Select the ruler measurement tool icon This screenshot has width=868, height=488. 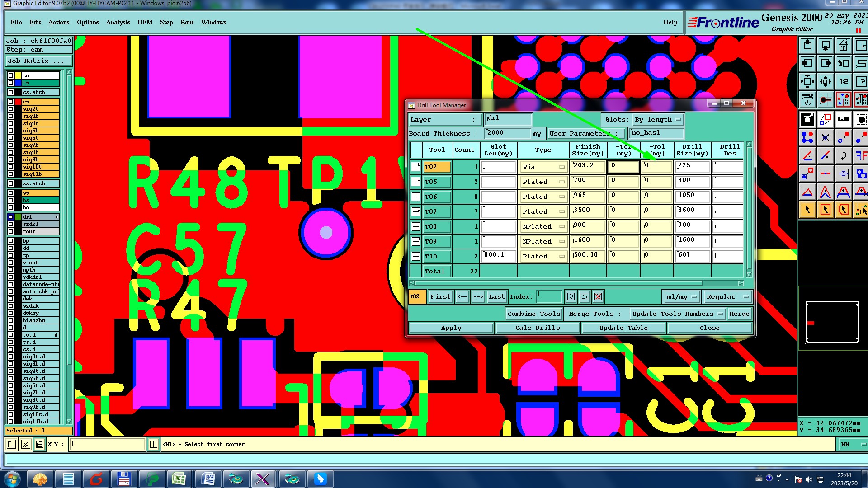tap(843, 120)
